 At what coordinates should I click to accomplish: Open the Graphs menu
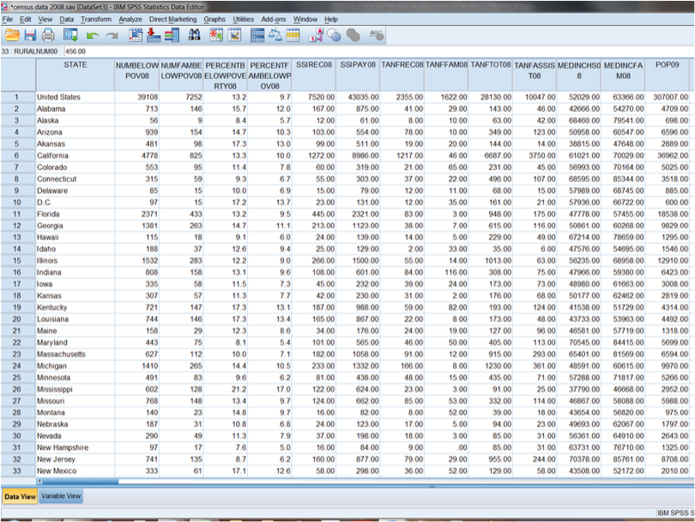pyautogui.click(x=215, y=19)
